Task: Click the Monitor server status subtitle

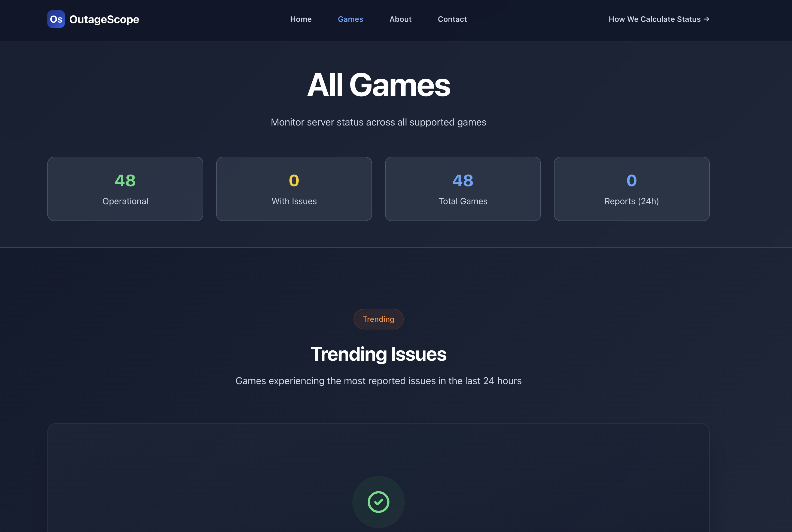Action: point(378,122)
